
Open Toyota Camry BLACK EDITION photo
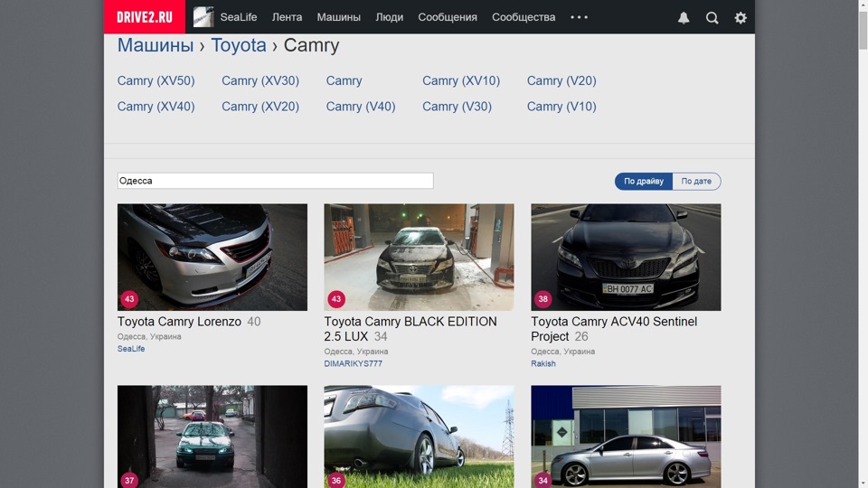point(419,258)
